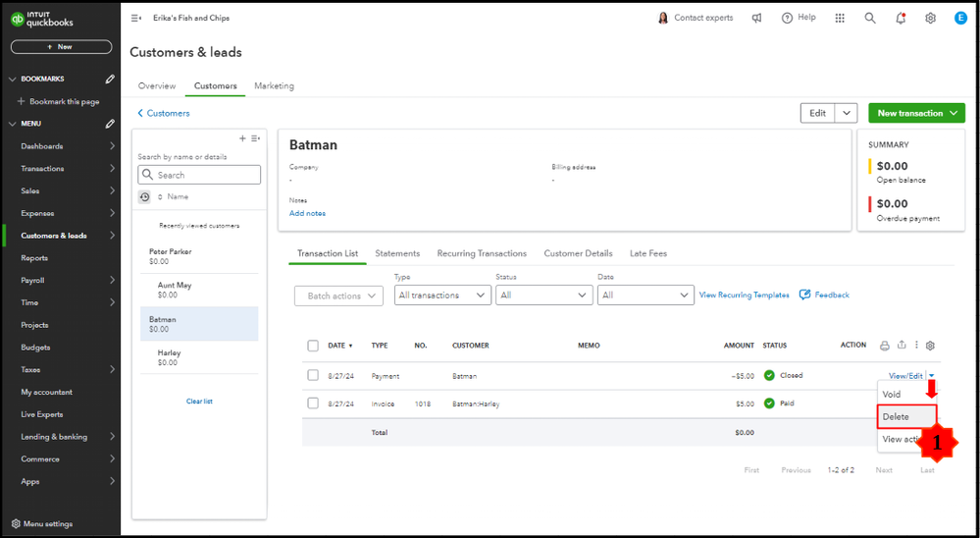This screenshot has width=980, height=538.
Task: Click the Contact experts avatar
Action: coord(663,18)
